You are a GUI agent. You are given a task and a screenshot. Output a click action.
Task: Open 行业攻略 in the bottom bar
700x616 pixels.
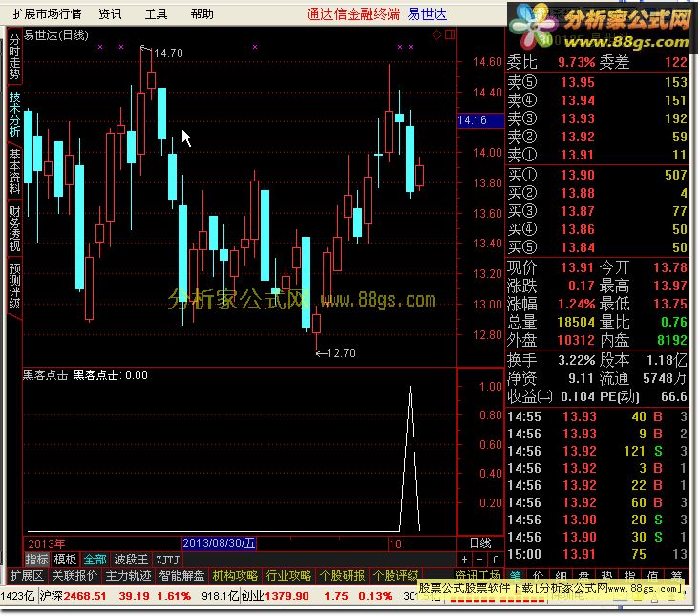click(288, 575)
